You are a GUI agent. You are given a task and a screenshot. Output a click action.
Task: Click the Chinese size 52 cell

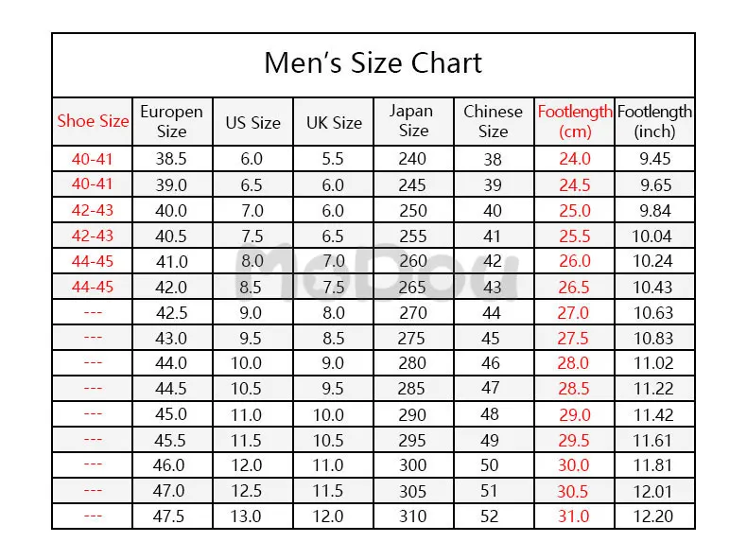pyautogui.click(x=493, y=516)
